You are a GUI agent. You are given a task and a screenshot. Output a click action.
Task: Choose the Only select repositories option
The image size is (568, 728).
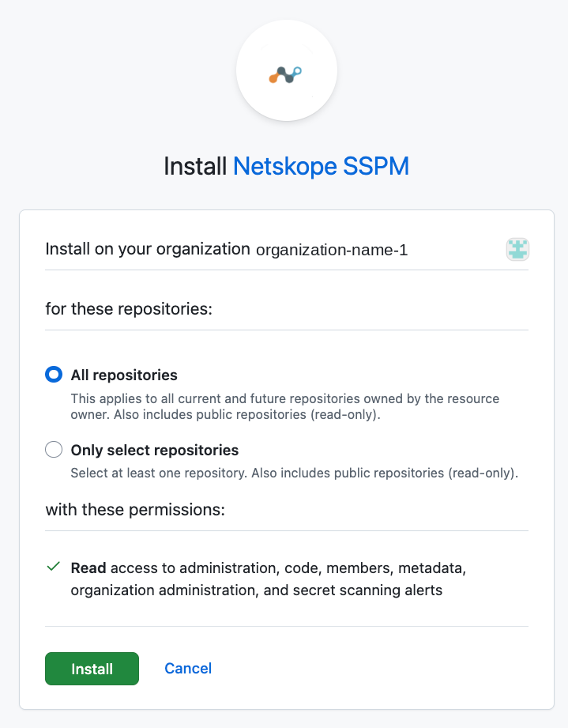[54, 450]
